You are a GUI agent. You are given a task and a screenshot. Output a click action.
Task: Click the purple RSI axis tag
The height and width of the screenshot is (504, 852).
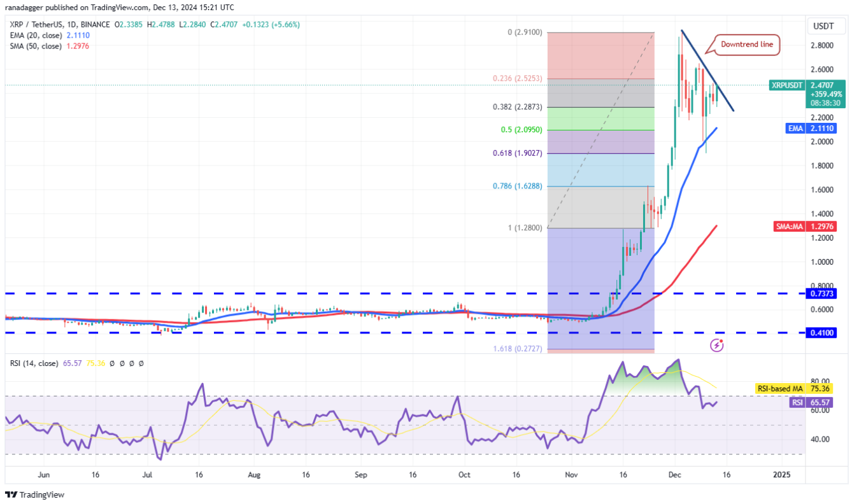click(796, 402)
